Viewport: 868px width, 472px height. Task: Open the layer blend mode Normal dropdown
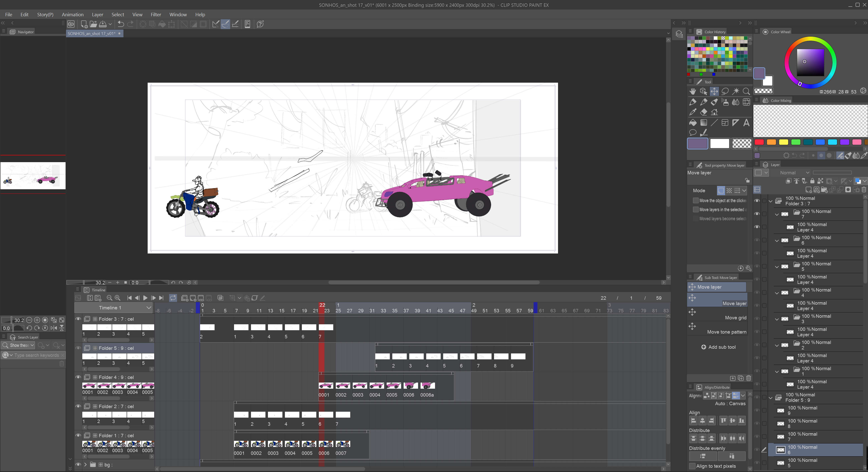point(794,173)
